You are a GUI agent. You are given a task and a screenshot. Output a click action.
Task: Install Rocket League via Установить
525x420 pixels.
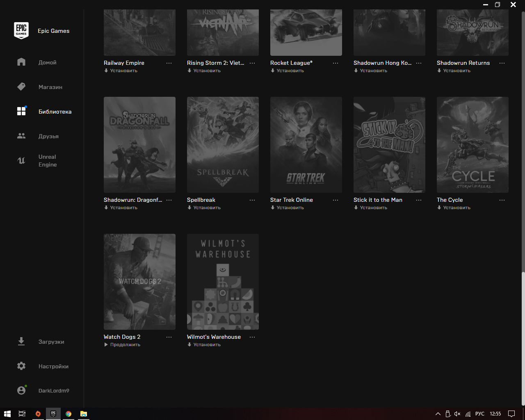(287, 71)
